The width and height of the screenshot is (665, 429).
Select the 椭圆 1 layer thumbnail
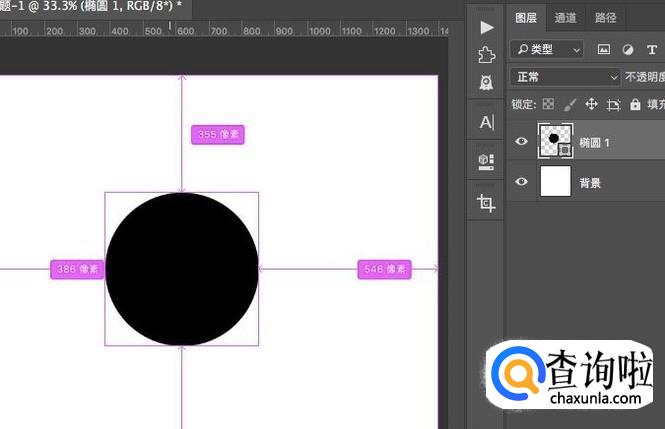555,141
